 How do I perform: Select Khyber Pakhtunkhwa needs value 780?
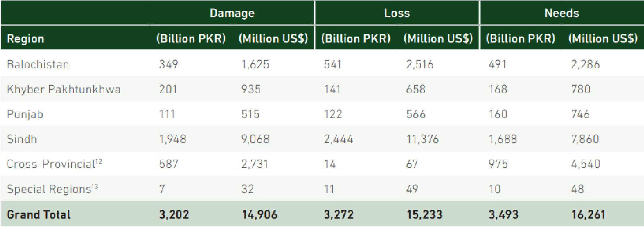click(581, 89)
